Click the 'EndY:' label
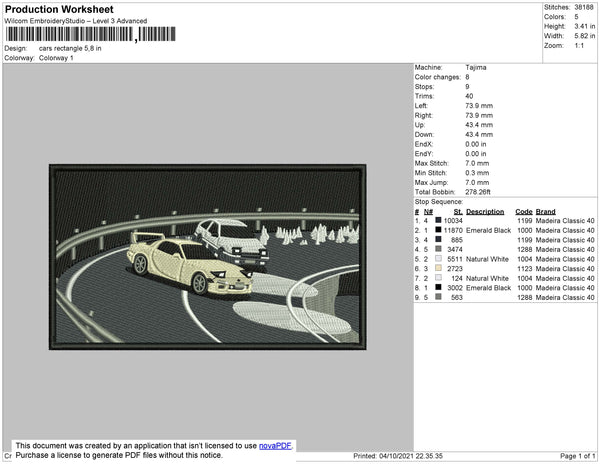This screenshot has height=464, width=600. 424,154
